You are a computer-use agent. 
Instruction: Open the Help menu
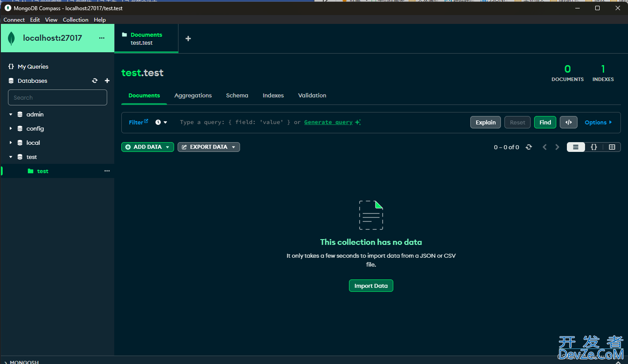point(100,19)
